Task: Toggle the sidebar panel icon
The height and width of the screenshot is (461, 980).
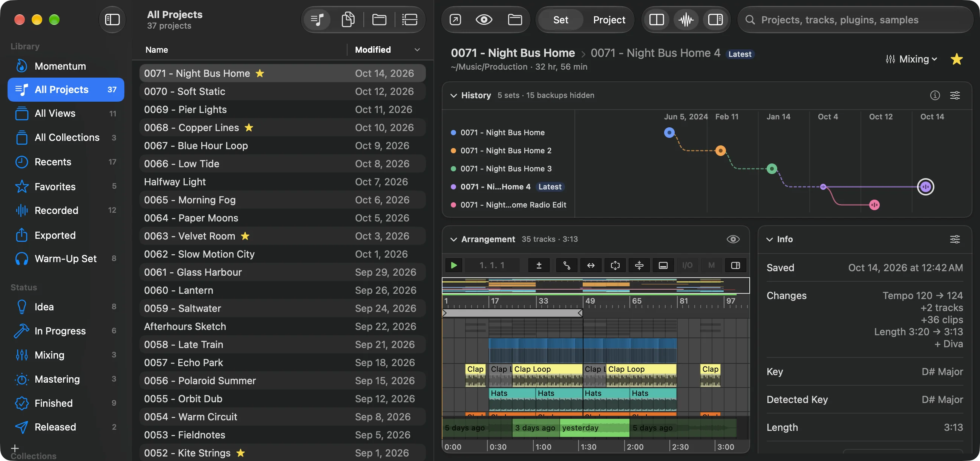Action: [x=112, y=19]
